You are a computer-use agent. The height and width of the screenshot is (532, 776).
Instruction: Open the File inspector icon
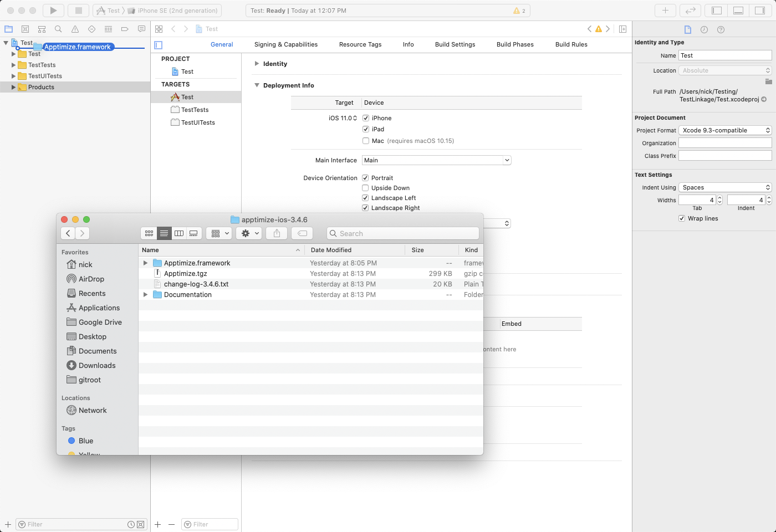coord(688,29)
